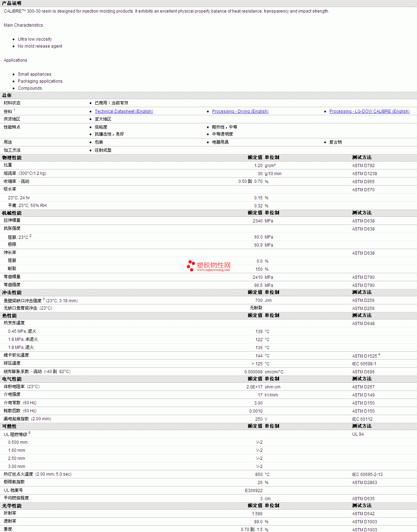Select the '比重' row label

click(8, 165)
